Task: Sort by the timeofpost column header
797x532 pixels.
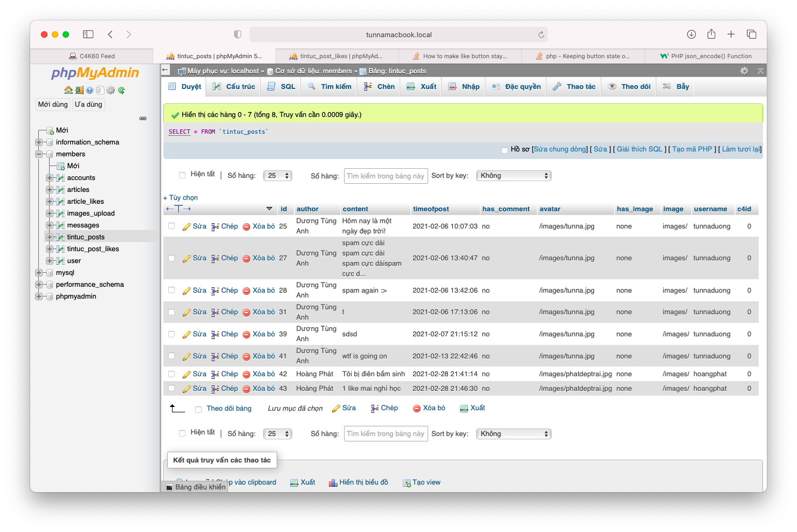Action: pos(431,209)
